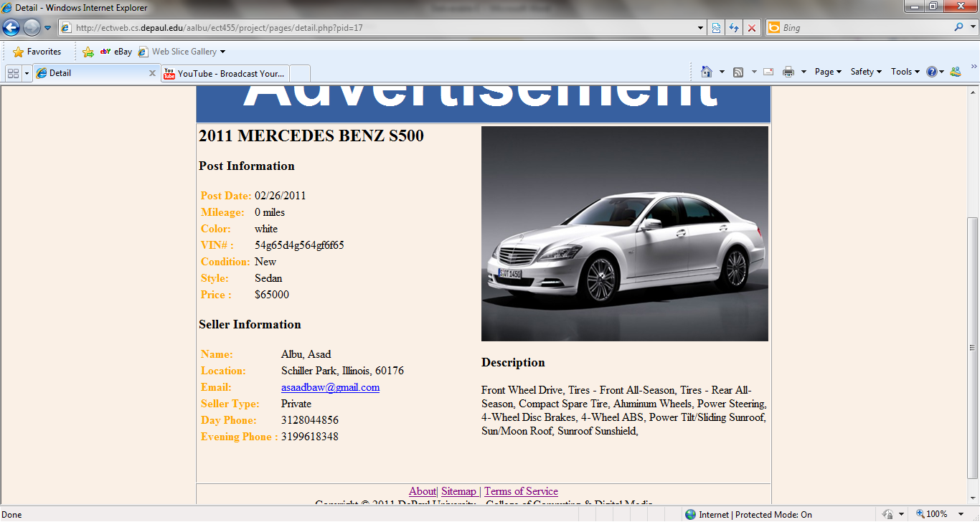This screenshot has height=522, width=980.
Task: Open the tab list dropdown arrow
Action: [x=27, y=73]
